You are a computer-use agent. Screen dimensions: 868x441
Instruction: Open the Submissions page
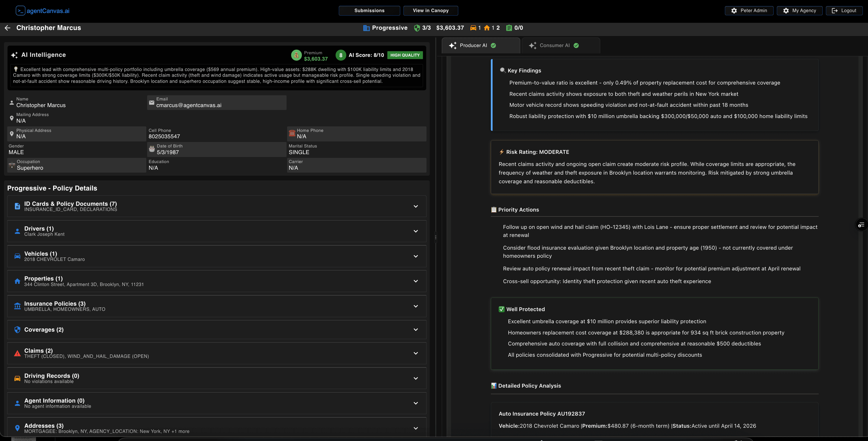point(369,10)
